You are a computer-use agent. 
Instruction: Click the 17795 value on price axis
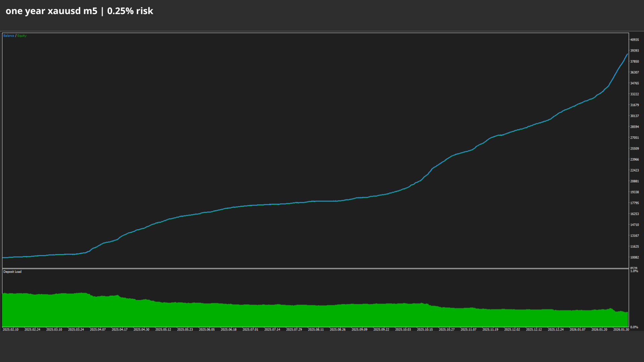coord(634,203)
